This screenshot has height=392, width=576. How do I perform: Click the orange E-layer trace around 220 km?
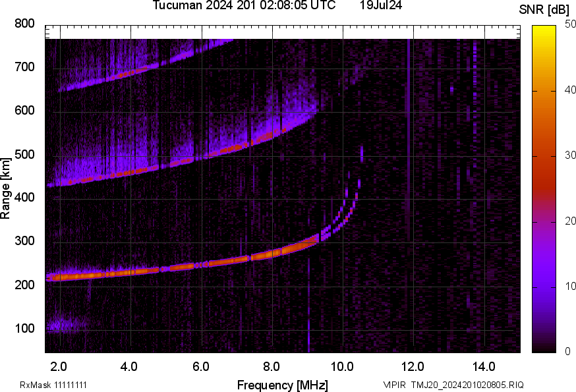132,273
